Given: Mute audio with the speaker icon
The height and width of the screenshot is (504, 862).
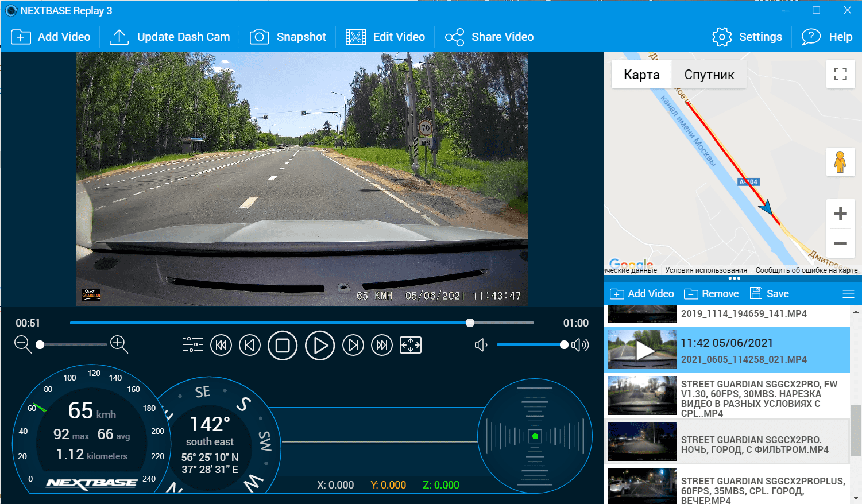Looking at the screenshot, I should click(x=481, y=345).
